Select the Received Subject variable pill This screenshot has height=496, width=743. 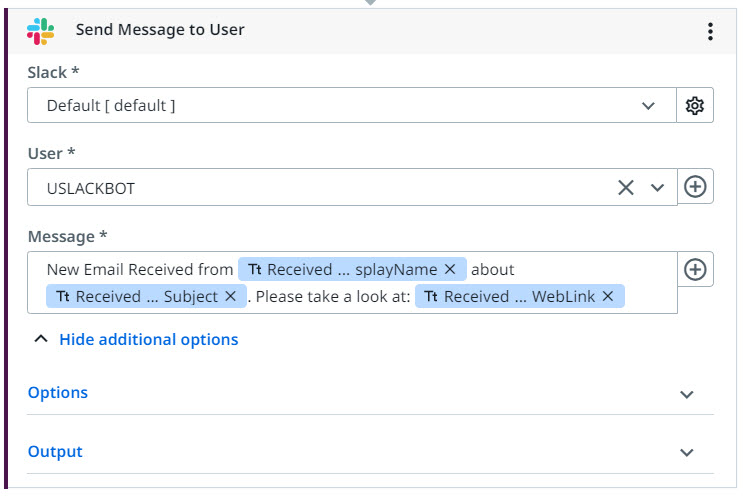[x=146, y=296]
